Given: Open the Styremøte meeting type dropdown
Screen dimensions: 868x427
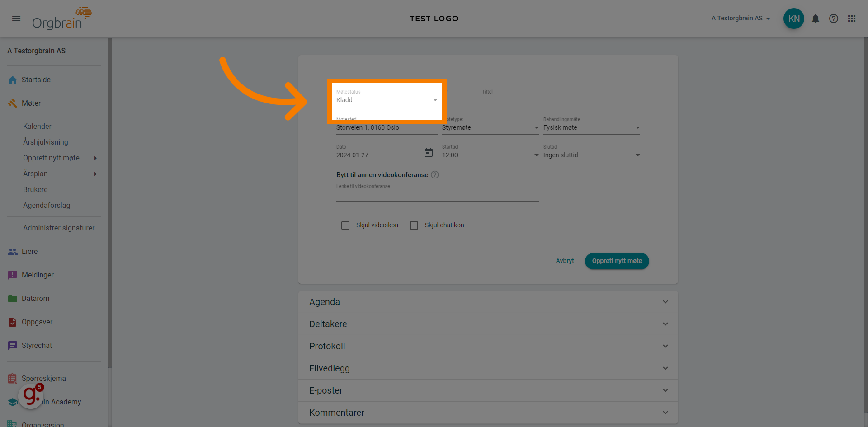Looking at the screenshot, I should pyautogui.click(x=490, y=128).
